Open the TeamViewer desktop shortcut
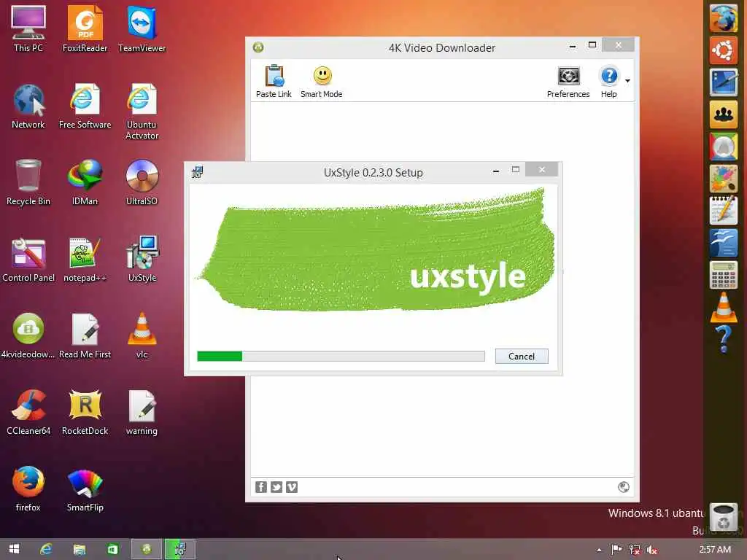Viewport: 747px width, 560px height. pyautogui.click(x=142, y=28)
